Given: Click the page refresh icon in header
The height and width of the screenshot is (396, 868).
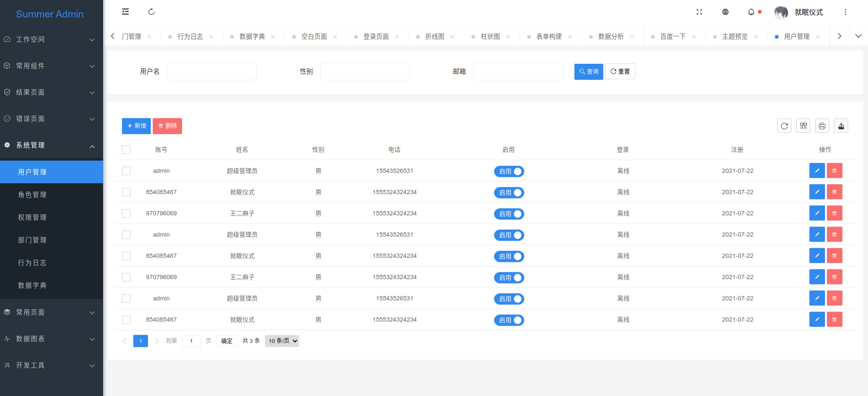Looking at the screenshot, I should click(x=151, y=12).
